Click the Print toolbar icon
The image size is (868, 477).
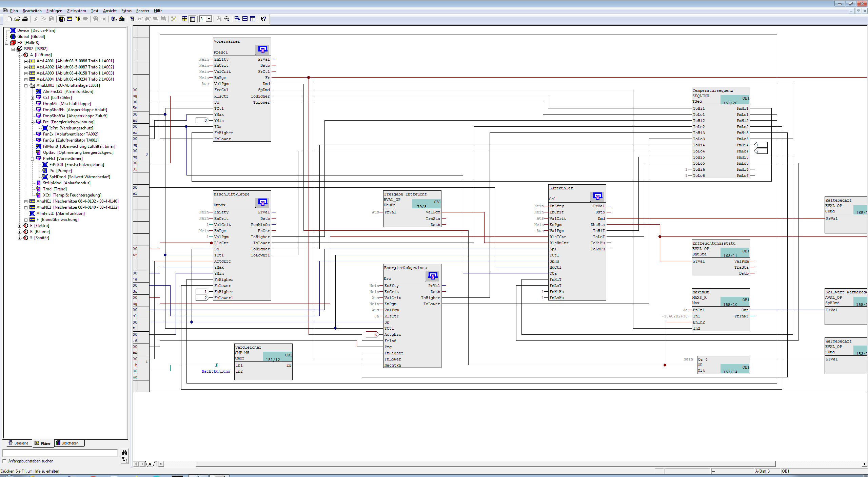pos(25,19)
